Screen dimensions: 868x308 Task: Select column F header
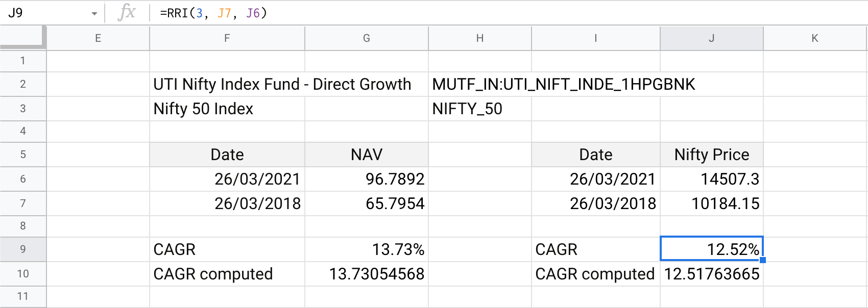click(x=227, y=38)
